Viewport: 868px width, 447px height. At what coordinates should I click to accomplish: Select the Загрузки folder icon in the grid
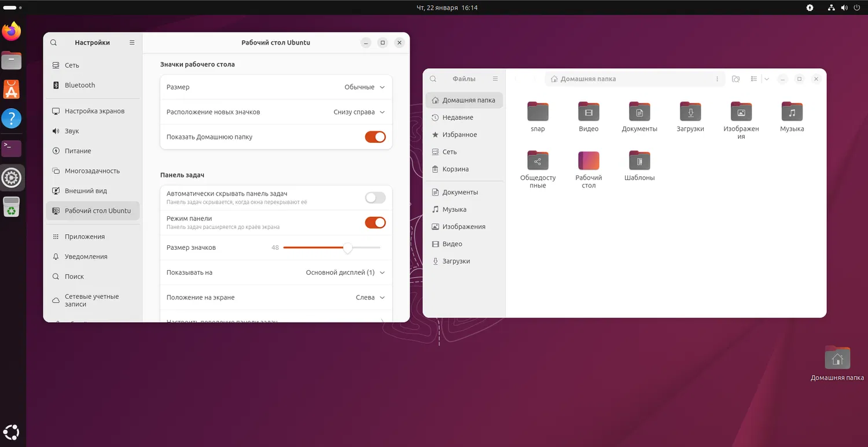[x=690, y=112]
